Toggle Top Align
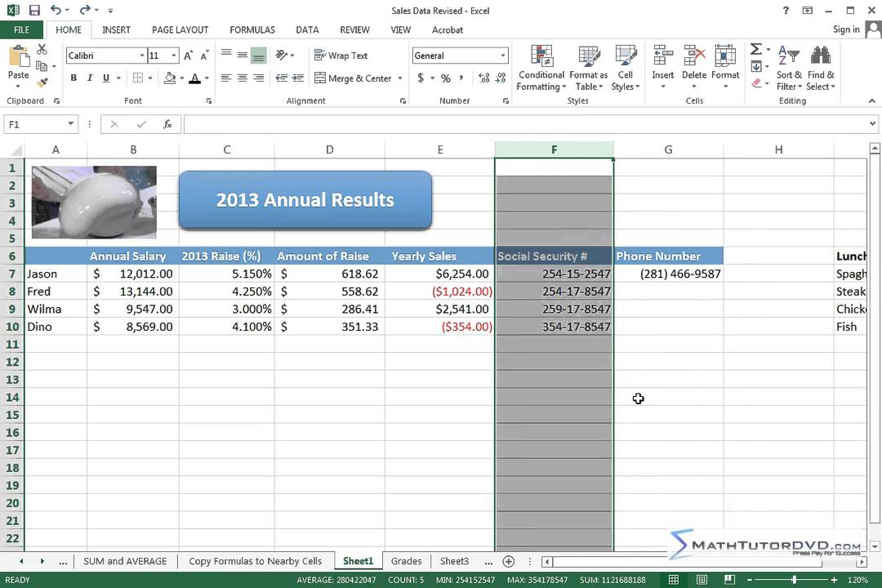882x588 pixels. (x=226, y=55)
